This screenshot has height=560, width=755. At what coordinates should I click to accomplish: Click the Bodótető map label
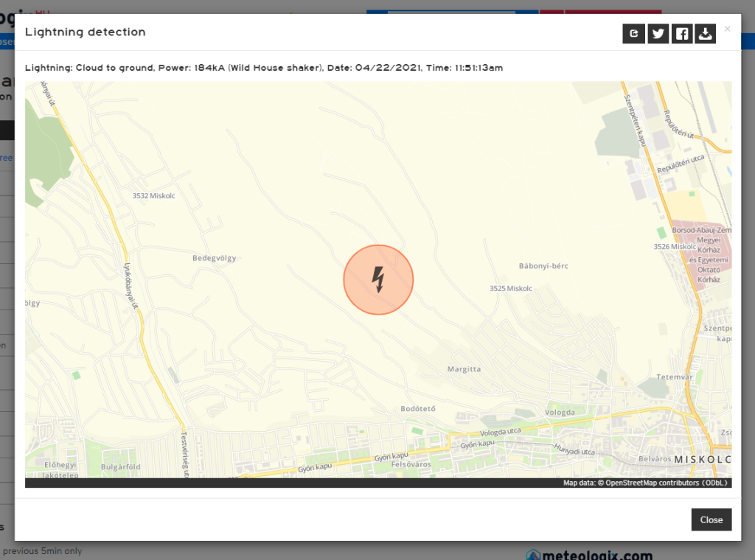tap(418, 409)
